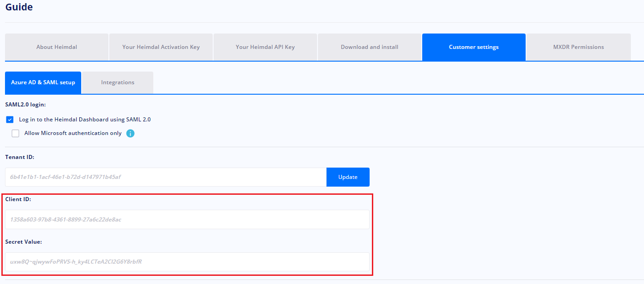Switch to Your Heimdal Activation Key tab
This screenshot has height=284, width=644.
tap(161, 47)
